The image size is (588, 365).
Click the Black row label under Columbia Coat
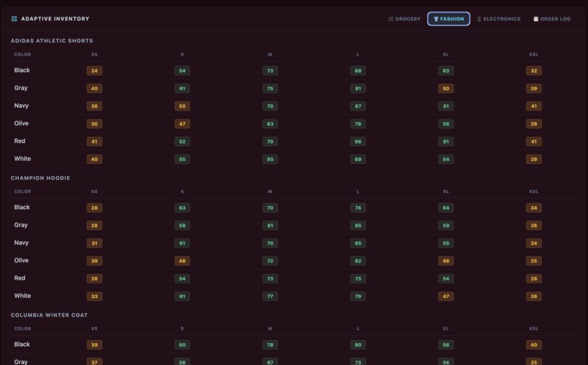[x=22, y=345]
